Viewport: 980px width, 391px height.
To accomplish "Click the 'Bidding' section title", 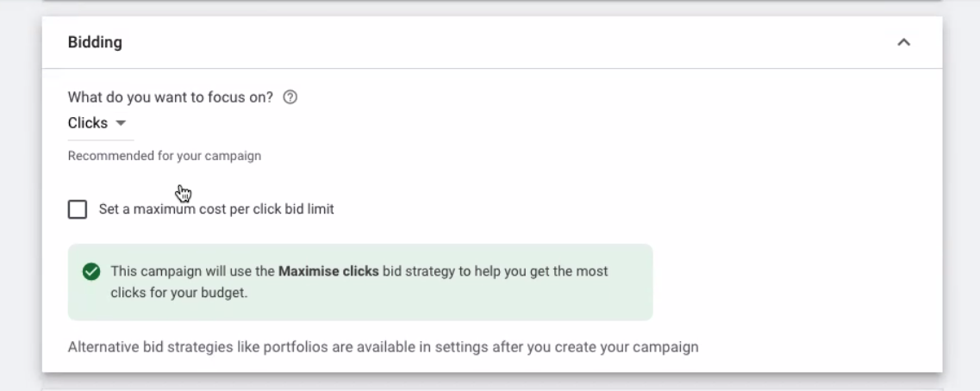I will point(95,42).
